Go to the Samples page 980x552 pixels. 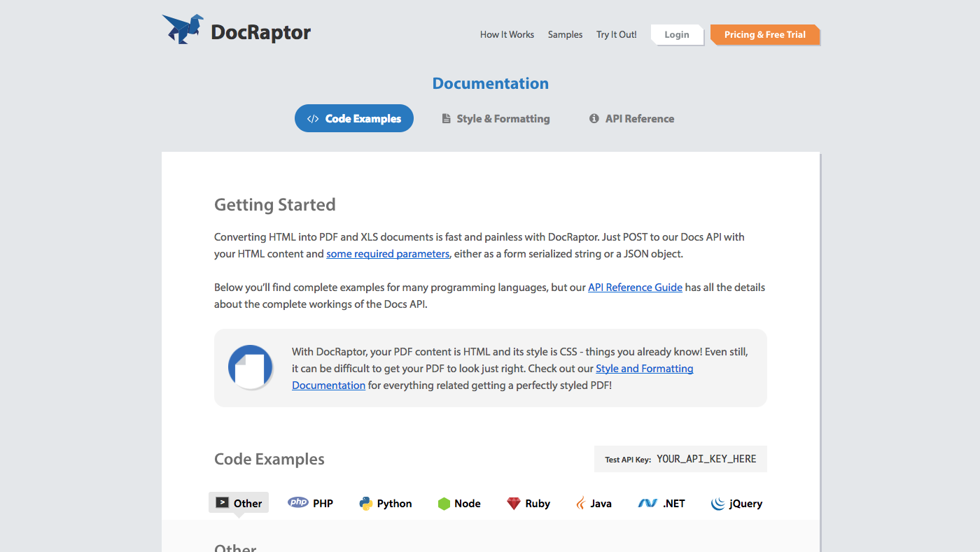pyautogui.click(x=565, y=34)
